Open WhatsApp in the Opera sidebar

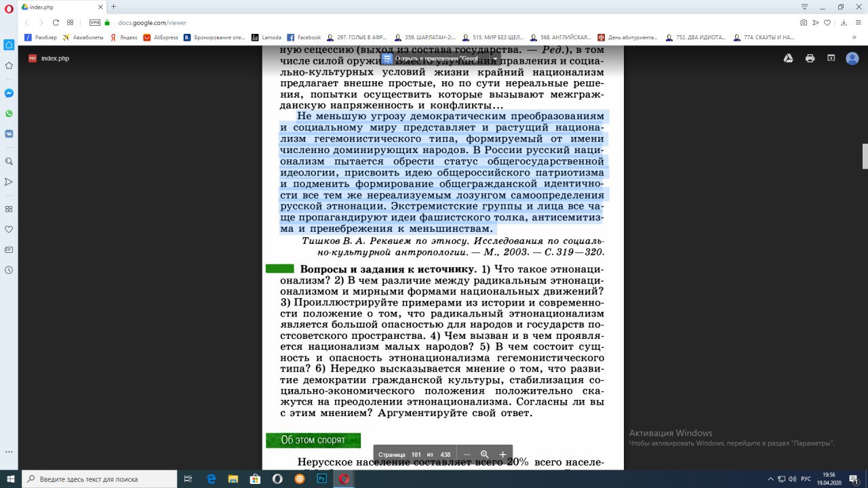(9, 113)
